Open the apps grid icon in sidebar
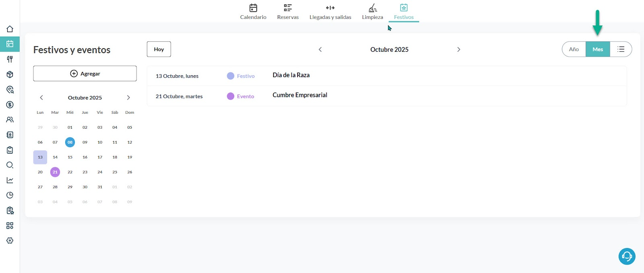This screenshot has height=273, width=644. pyautogui.click(x=10, y=226)
